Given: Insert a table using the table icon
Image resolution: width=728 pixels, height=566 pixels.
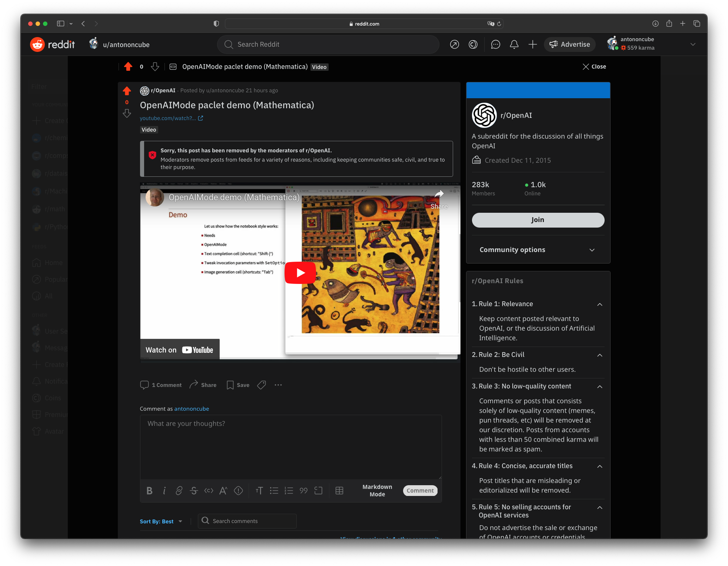Looking at the screenshot, I should [x=339, y=490].
